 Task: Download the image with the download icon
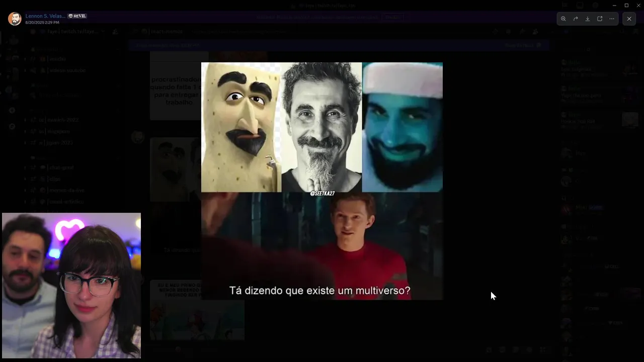click(588, 19)
